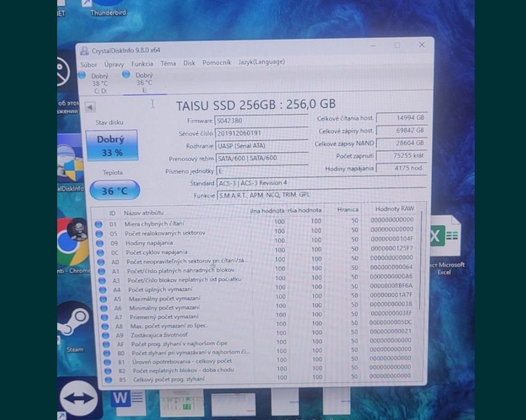Click the Názov atribútu column header
This screenshot has width=526, height=420.
coord(144,213)
